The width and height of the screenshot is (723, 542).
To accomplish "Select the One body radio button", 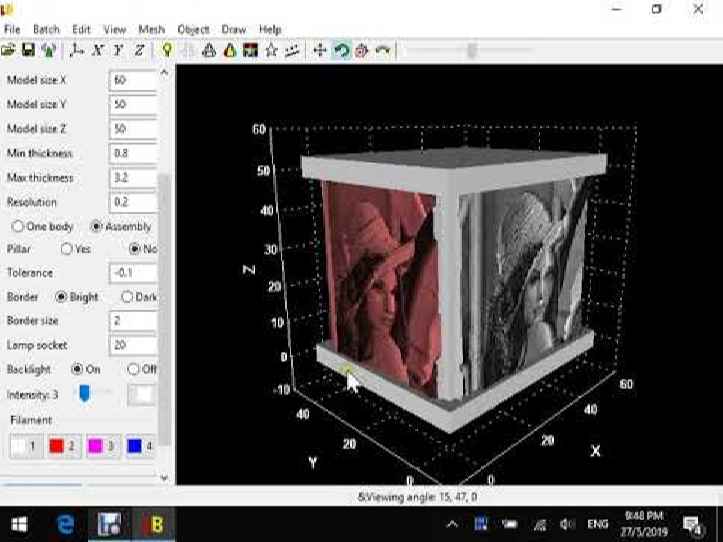I will (x=18, y=227).
